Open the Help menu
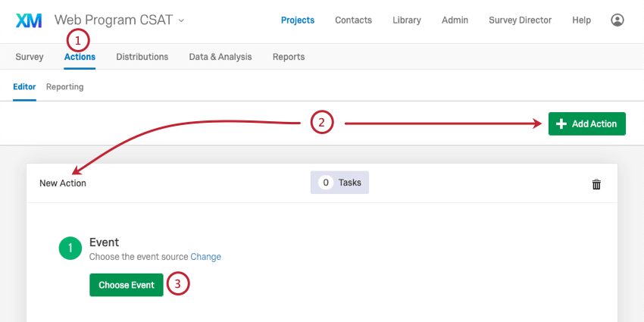Image resolution: width=644 pixels, height=322 pixels. 582,20
